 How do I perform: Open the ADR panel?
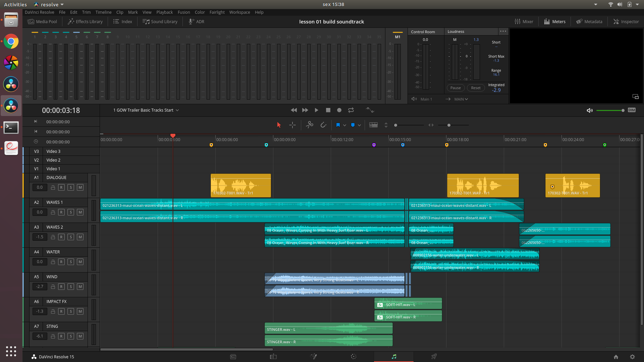pyautogui.click(x=196, y=21)
